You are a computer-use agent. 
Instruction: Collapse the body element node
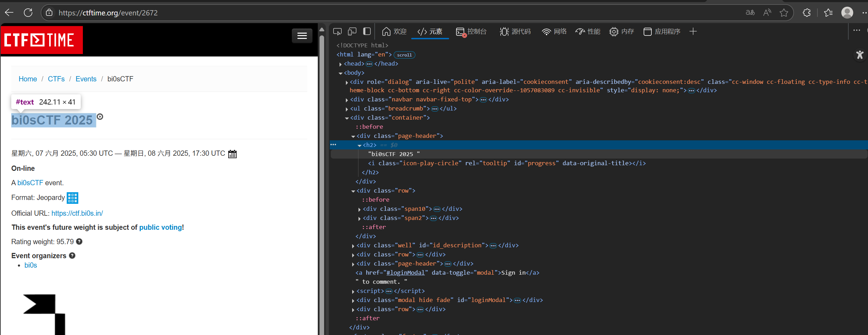coord(341,73)
